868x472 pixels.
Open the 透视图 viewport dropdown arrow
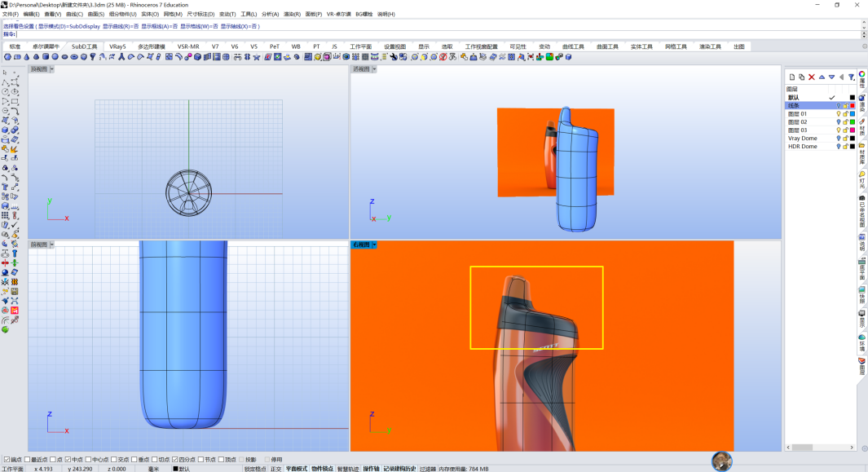(x=374, y=69)
